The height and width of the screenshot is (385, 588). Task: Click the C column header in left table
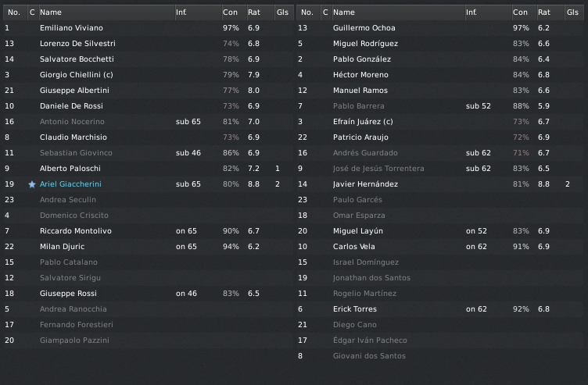pos(32,12)
